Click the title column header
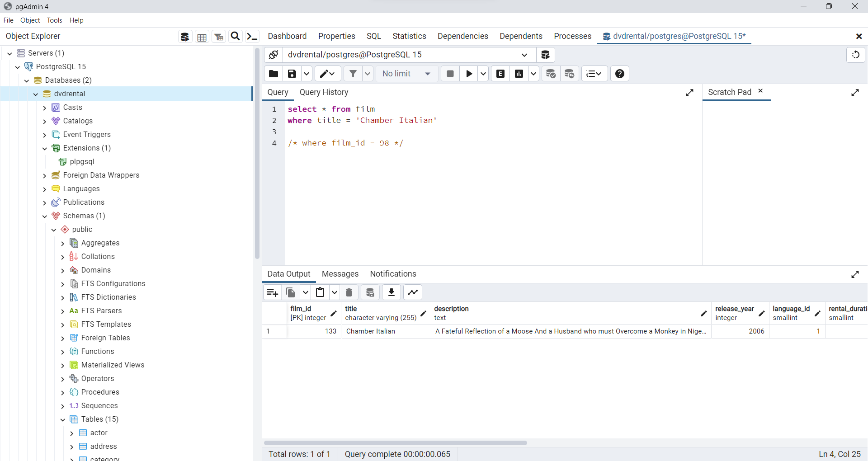The image size is (868, 461). (386, 313)
